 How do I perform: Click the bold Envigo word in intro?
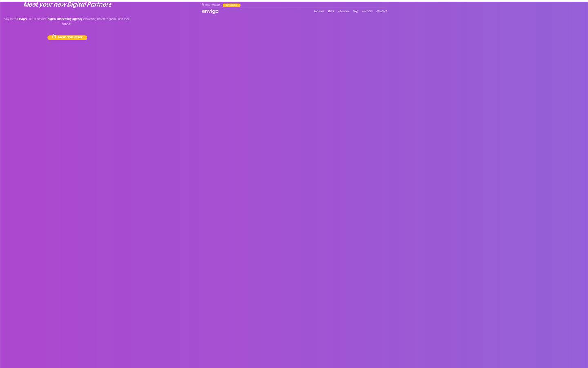tap(22, 19)
